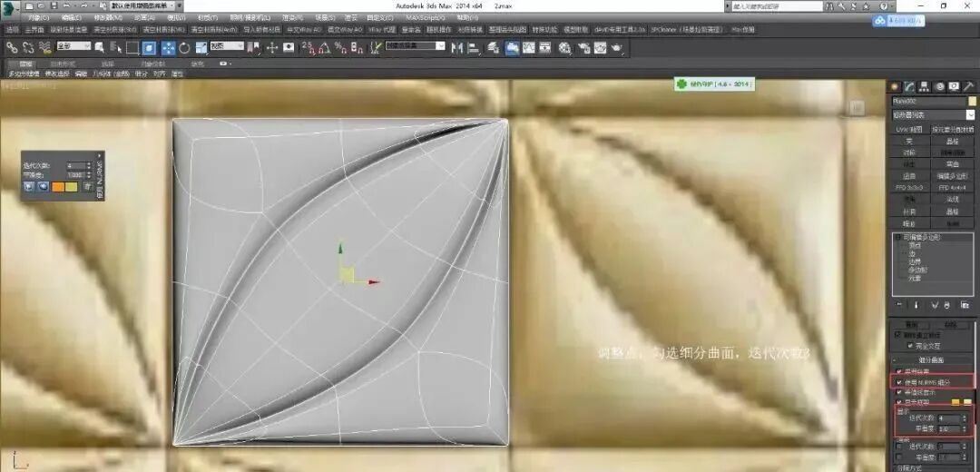The height and width of the screenshot is (472, 980).
Task: Click the Bind to Space Warp icon
Action: tap(45, 47)
